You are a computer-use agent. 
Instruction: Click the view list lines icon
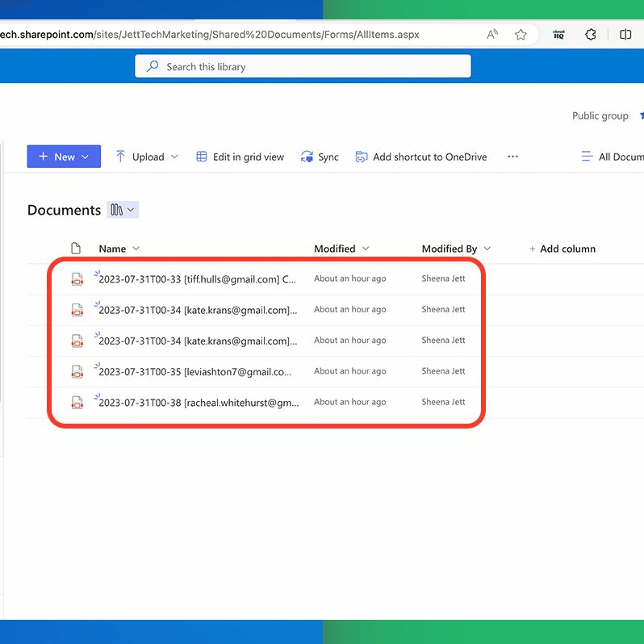pos(587,156)
